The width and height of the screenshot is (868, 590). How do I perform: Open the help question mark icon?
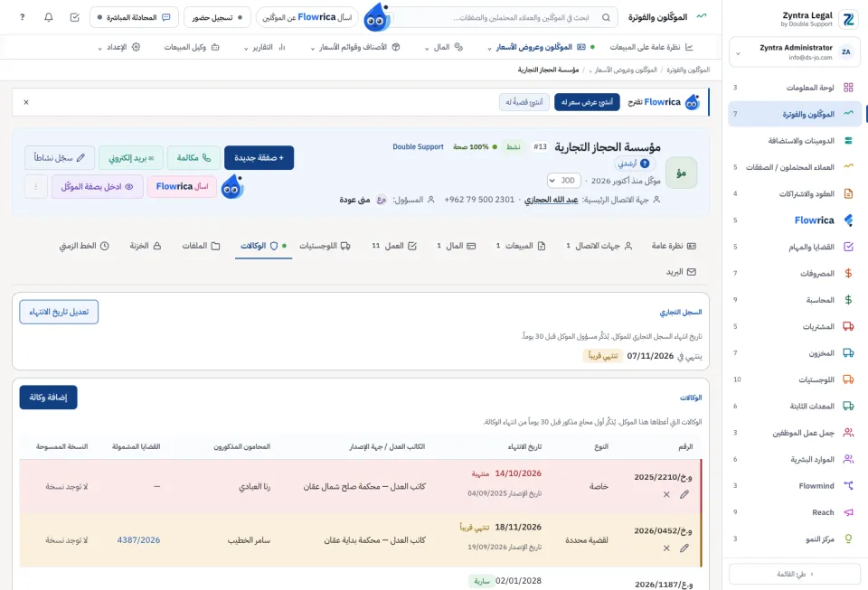coord(22,17)
